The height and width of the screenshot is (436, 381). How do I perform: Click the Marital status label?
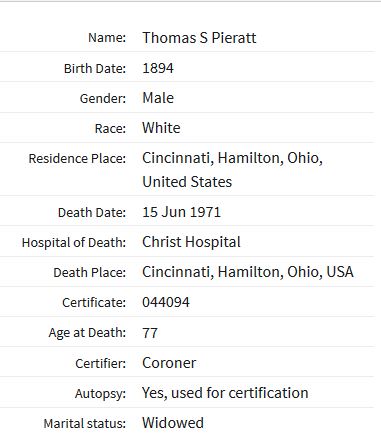click(x=85, y=424)
